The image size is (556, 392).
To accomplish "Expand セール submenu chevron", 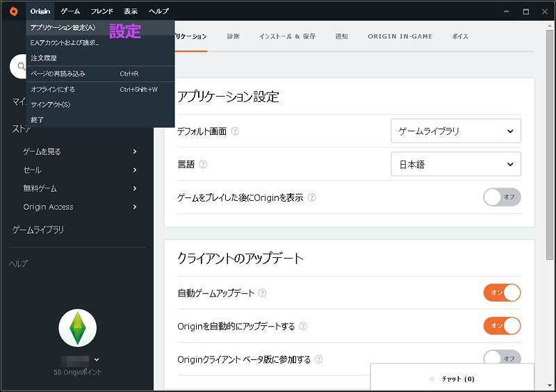I will tap(135, 170).
